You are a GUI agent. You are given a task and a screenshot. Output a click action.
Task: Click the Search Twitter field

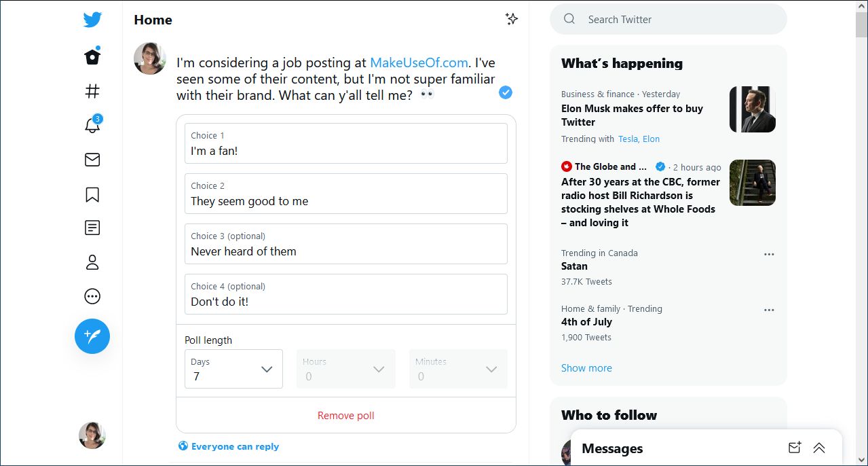point(668,19)
